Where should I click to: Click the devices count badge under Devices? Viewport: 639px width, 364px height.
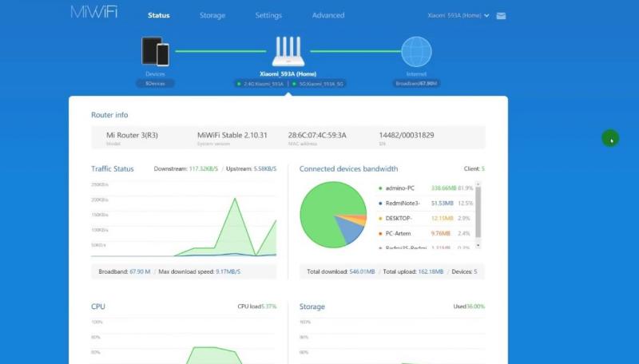(155, 84)
